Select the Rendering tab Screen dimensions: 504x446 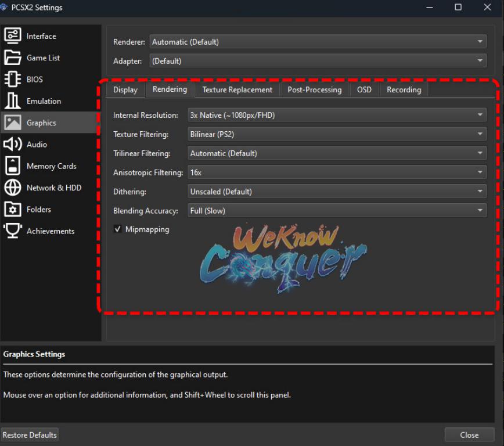(170, 89)
